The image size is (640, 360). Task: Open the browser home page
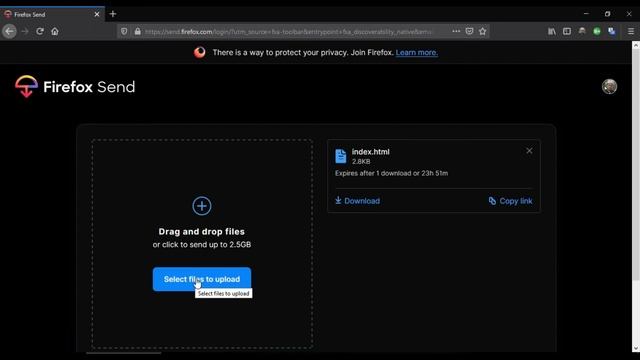click(55, 31)
